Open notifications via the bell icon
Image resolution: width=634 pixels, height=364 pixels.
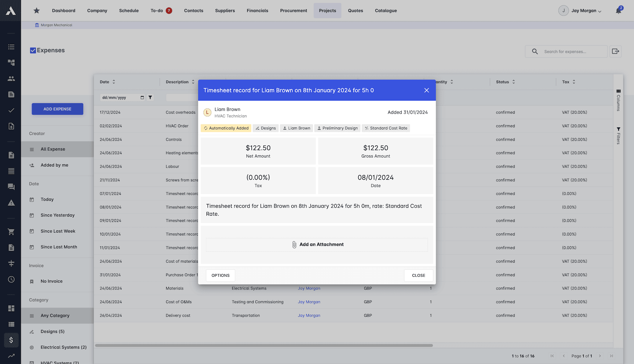pyautogui.click(x=618, y=10)
